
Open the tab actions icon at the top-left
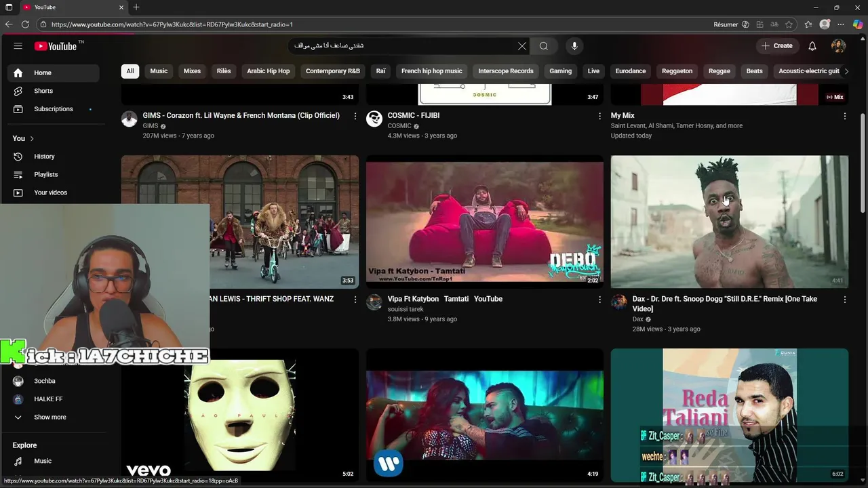(x=9, y=7)
